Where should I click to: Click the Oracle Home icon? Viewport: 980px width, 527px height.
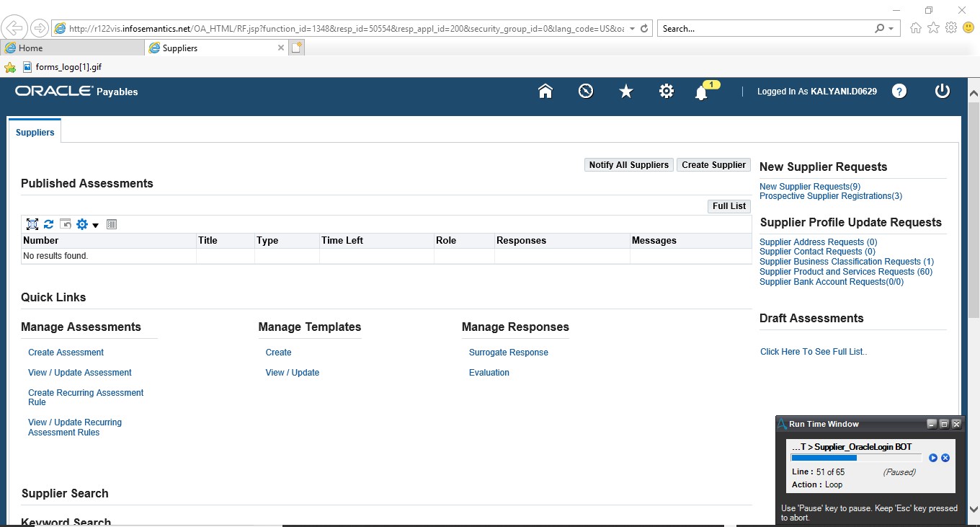(545, 92)
